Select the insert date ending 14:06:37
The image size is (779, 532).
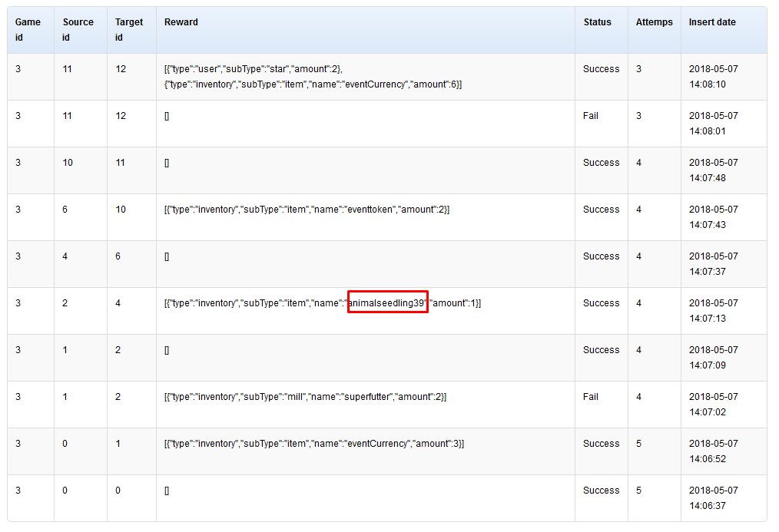coord(713,498)
